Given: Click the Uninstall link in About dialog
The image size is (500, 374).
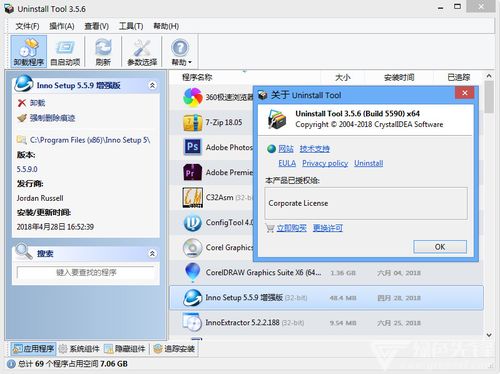Looking at the screenshot, I should click(x=369, y=163).
